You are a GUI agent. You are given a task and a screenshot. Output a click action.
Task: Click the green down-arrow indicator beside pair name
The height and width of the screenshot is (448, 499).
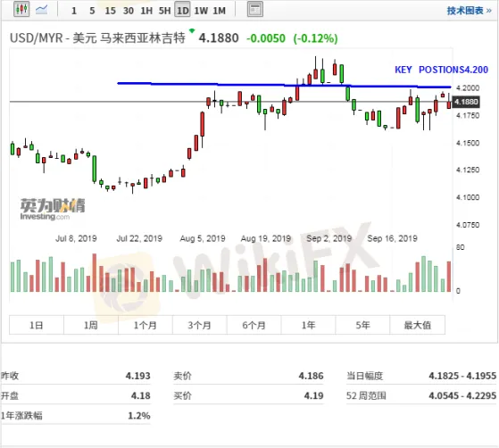[x=192, y=30]
